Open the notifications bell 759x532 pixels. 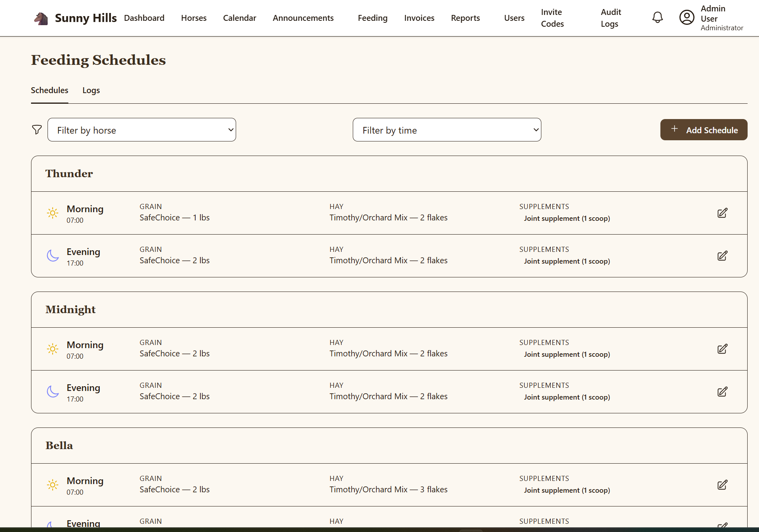tap(658, 18)
